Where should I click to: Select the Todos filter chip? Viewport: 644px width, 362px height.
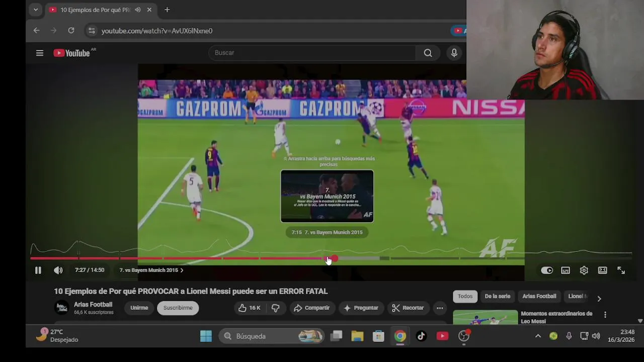465,296
